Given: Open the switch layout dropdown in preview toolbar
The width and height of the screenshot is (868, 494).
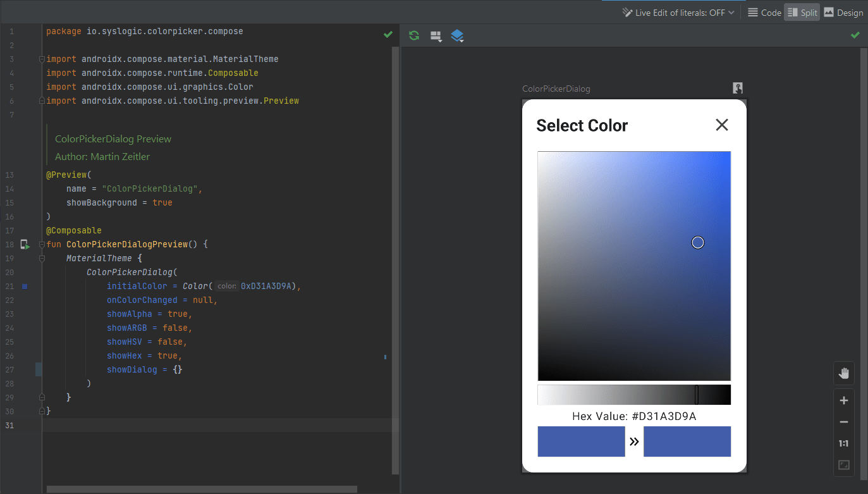Looking at the screenshot, I should [436, 35].
